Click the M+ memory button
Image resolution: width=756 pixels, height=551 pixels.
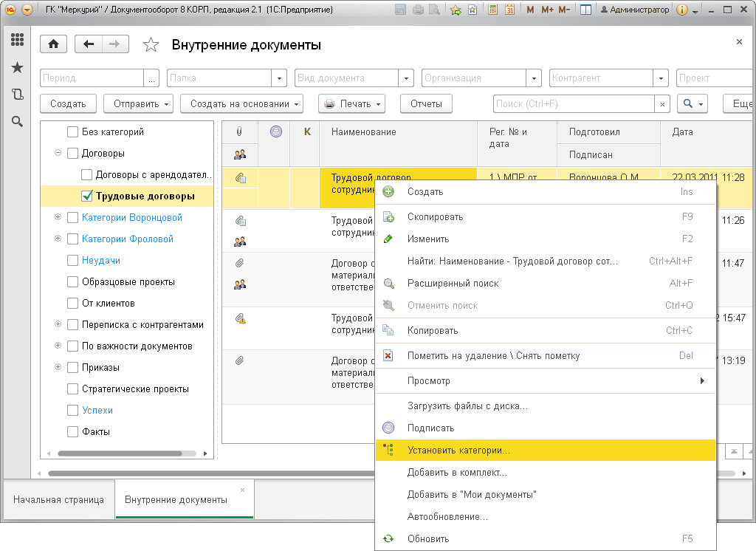tap(547, 9)
